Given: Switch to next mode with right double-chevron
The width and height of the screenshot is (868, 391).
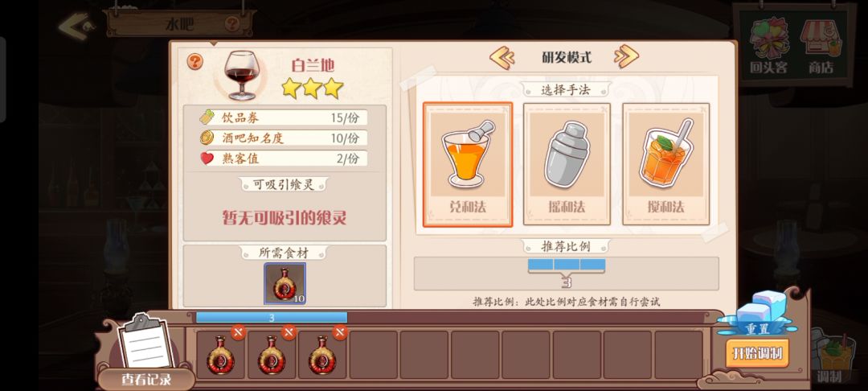Looking at the screenshot, I should pos(626,56).
